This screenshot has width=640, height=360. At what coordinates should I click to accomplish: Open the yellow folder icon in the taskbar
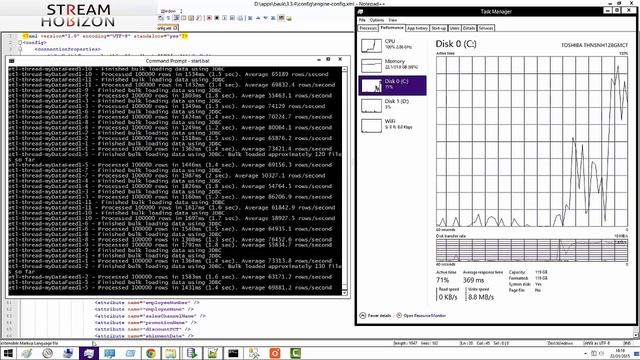coord(171,353)
